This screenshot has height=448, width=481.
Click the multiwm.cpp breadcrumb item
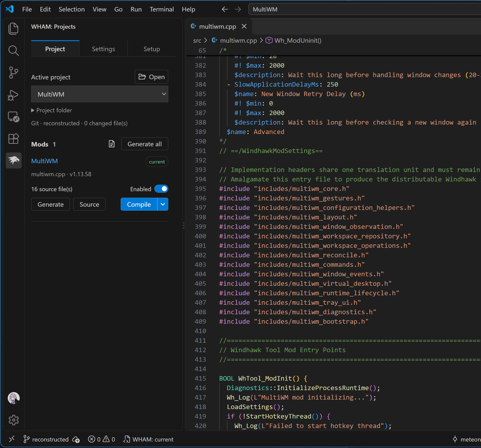pyautogui.click(x=234, y=40)
